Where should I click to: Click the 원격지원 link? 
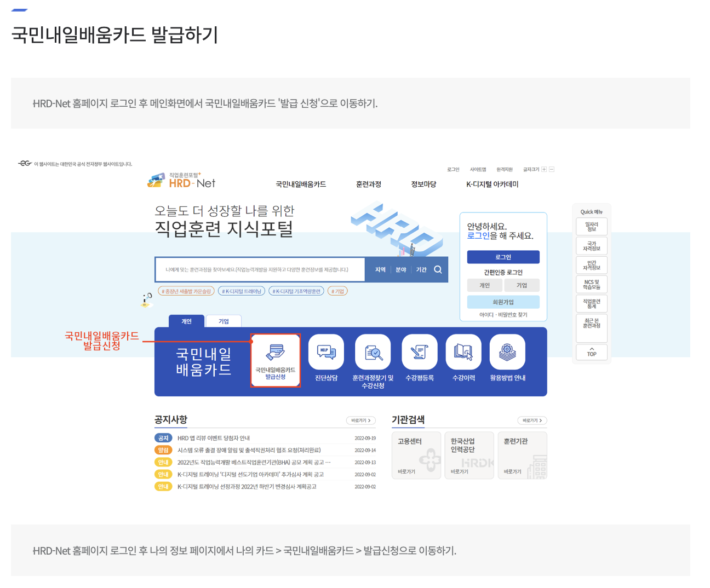tap(505, 169)
